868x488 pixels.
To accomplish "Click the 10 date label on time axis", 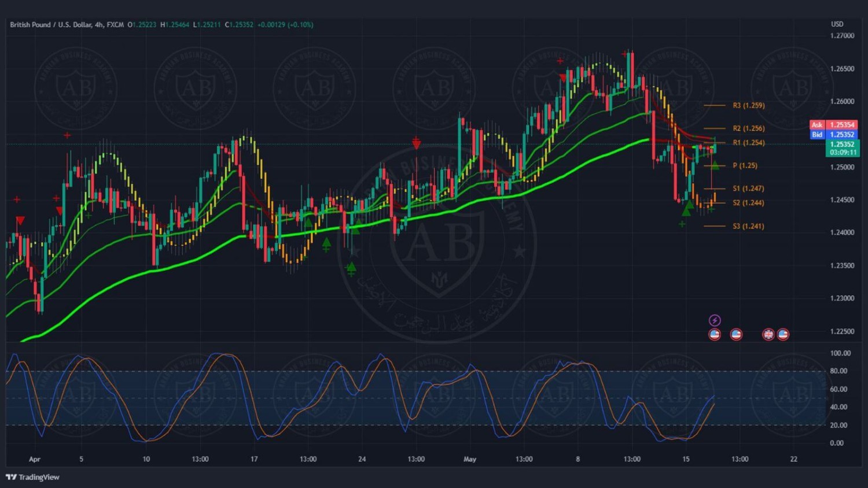I will tap(146, 459).
